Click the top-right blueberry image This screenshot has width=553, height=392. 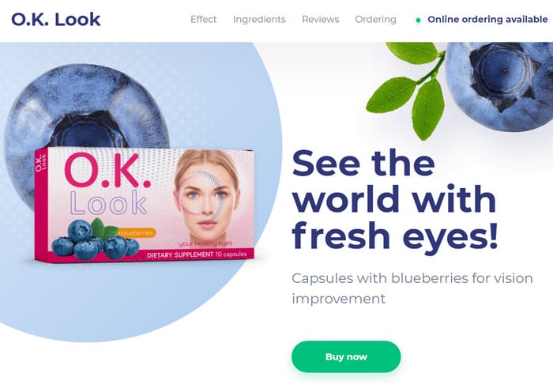coord(499,86)
